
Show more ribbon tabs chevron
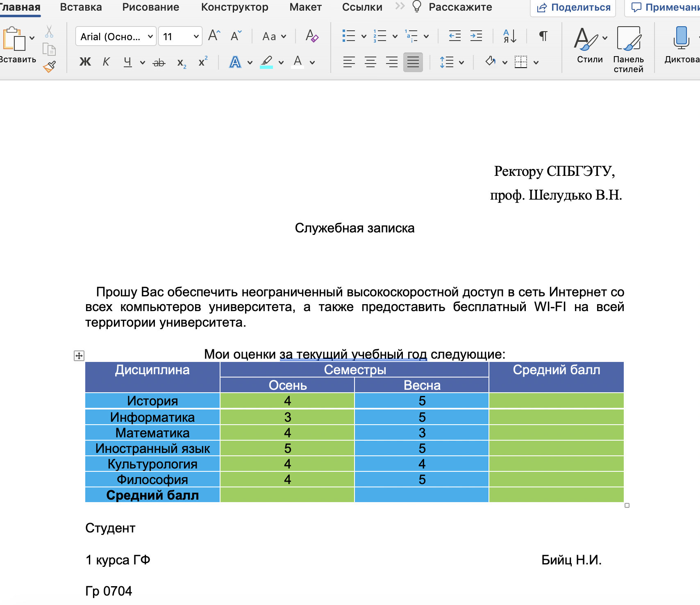(x=400, y=6)
